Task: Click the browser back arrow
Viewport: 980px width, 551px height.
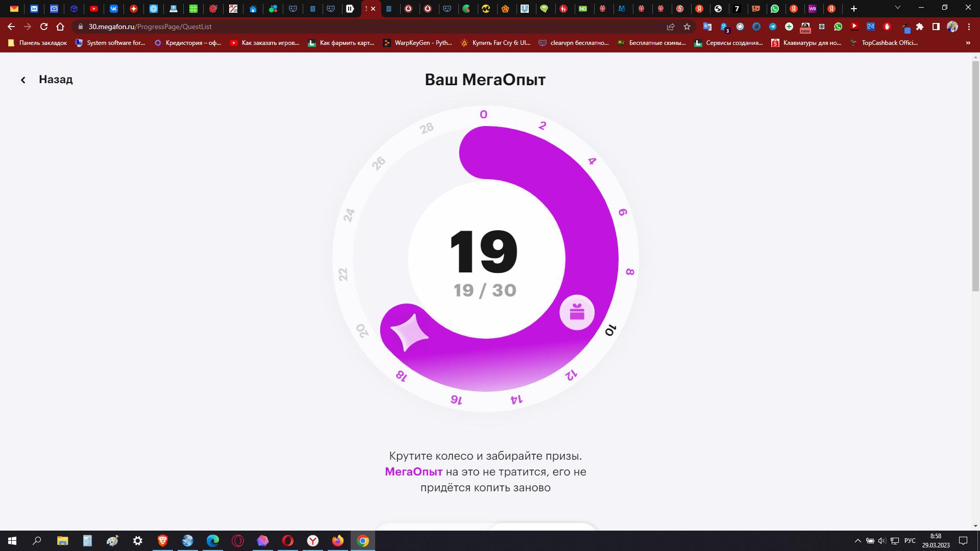Action: pos(11,27)
